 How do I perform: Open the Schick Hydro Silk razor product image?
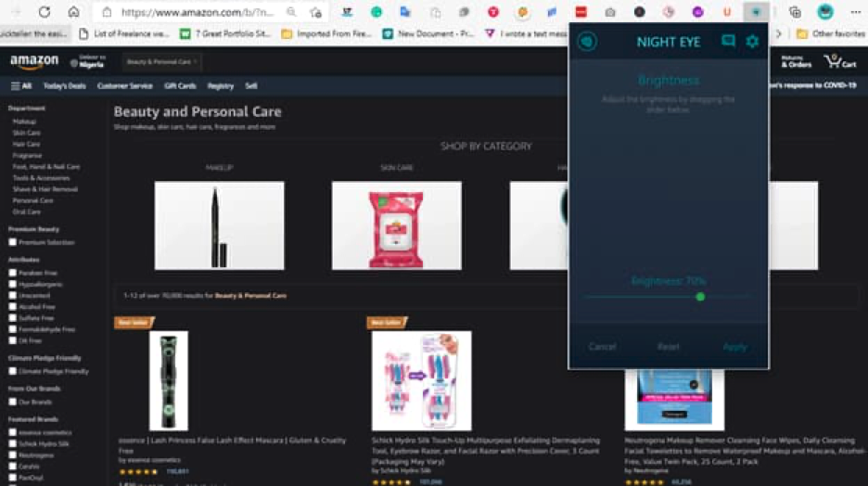pos(421,381)
